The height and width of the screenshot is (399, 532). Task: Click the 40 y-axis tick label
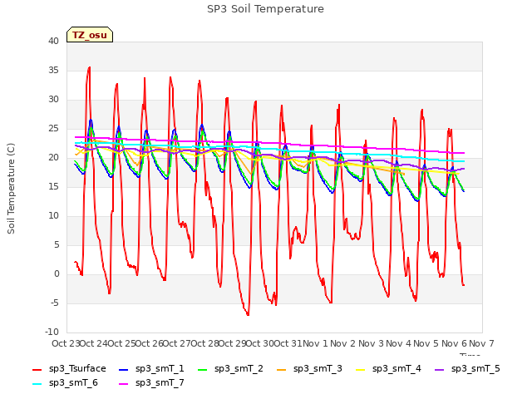53,41
